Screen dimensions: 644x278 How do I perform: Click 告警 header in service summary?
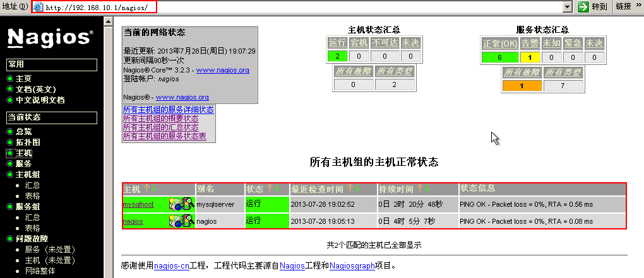click(x=530, y=44)
